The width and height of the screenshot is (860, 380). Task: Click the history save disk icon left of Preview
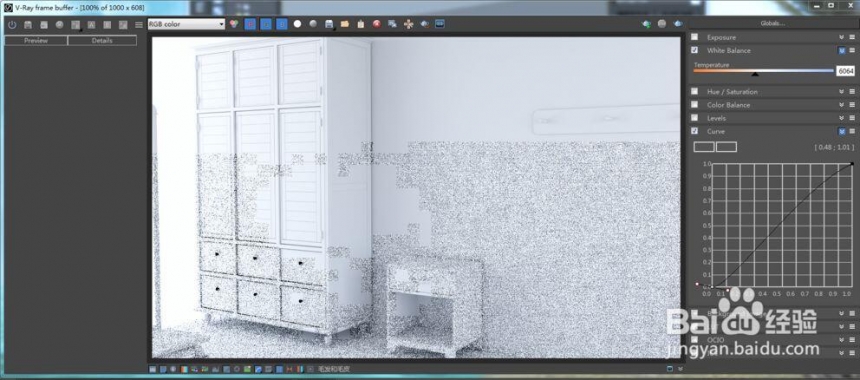tap(28, 25)
